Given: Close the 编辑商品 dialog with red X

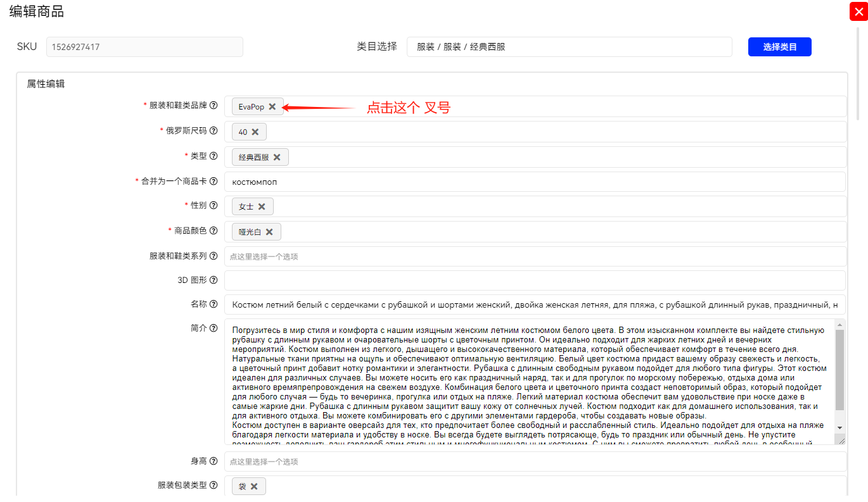Looking at the screenshot, I should (858, 12).
